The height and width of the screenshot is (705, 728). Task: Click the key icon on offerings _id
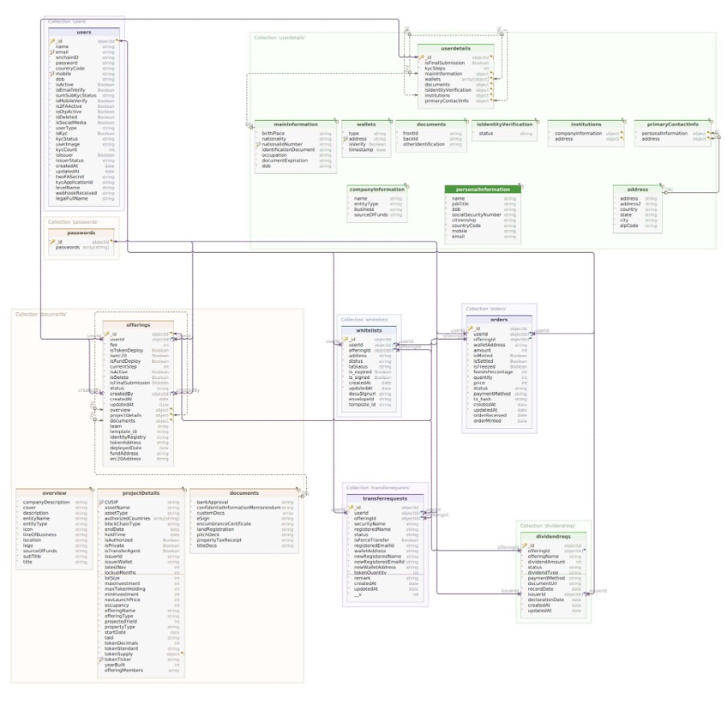point(105,333)
